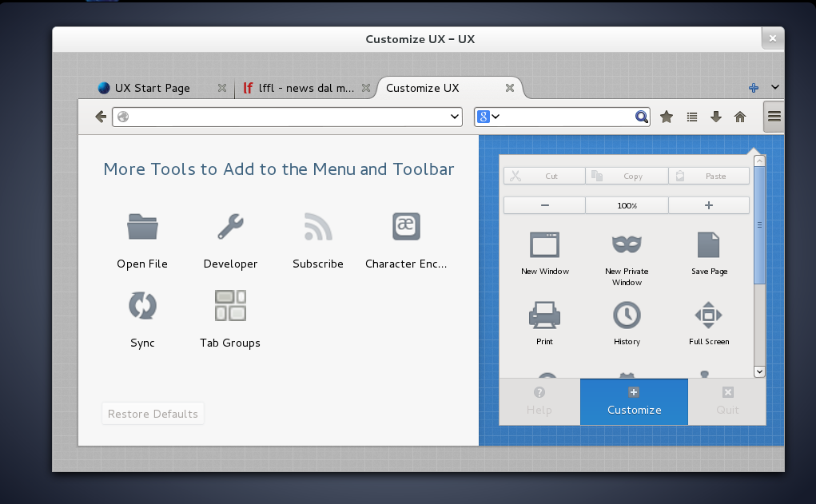This screenshot has width=816, height=504.
Task: Click the History clock icon
Action: pyautogui.click(x=627, y=315)
